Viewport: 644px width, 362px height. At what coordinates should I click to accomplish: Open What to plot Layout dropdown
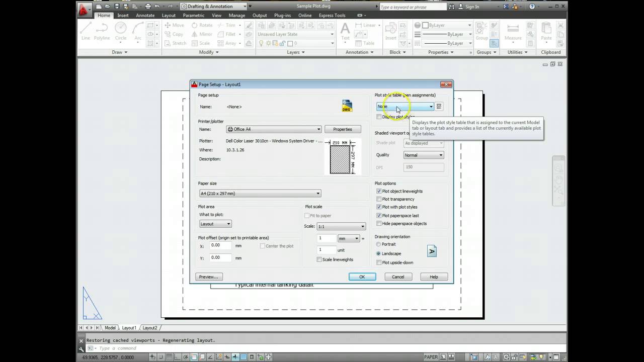click(x=215, y=224)
